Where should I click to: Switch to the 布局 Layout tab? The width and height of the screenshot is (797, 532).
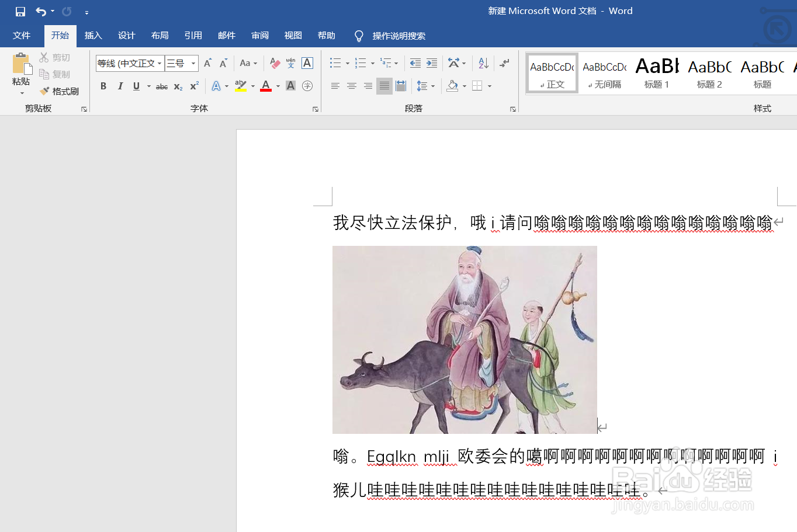[x=160, y=36]
